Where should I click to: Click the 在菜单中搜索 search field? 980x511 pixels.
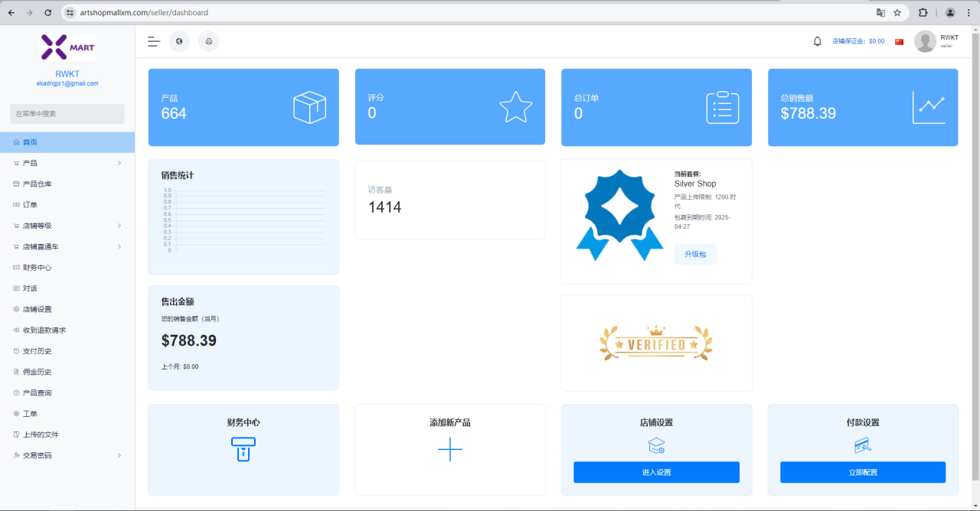67,114
